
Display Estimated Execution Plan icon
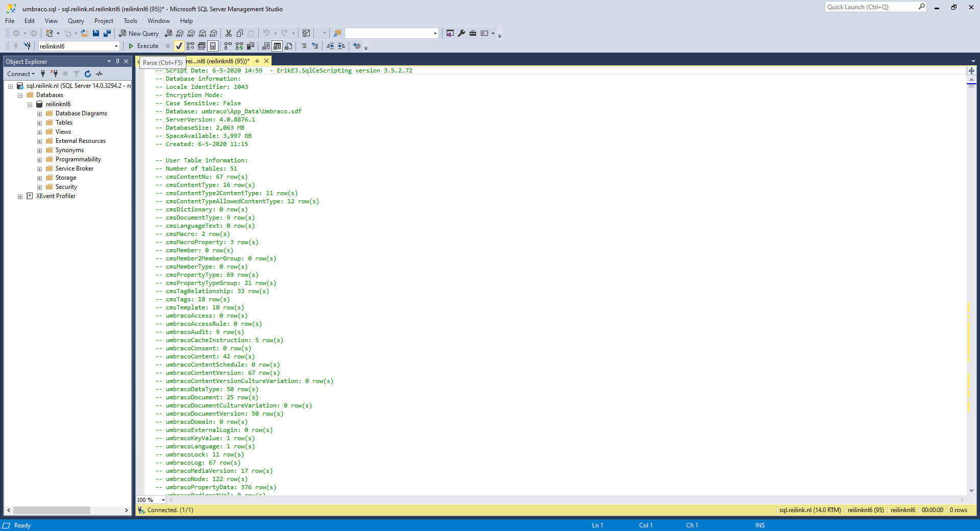point(190,46)
